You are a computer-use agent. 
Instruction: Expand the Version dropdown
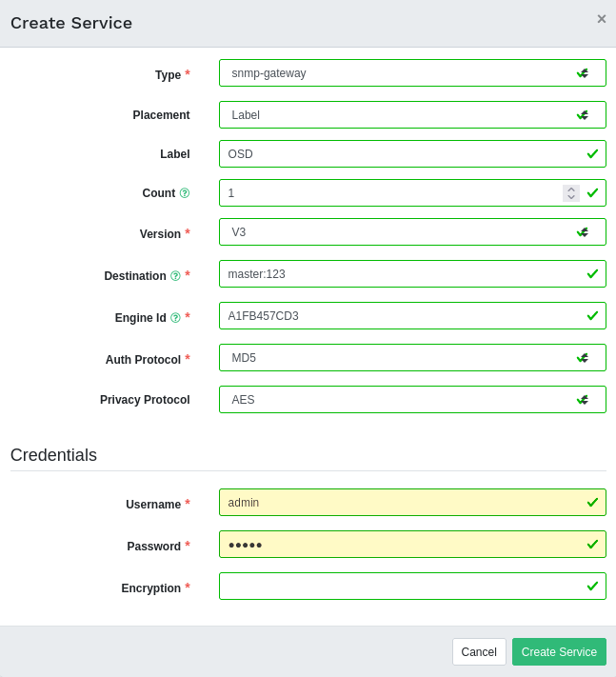[411, 232]
